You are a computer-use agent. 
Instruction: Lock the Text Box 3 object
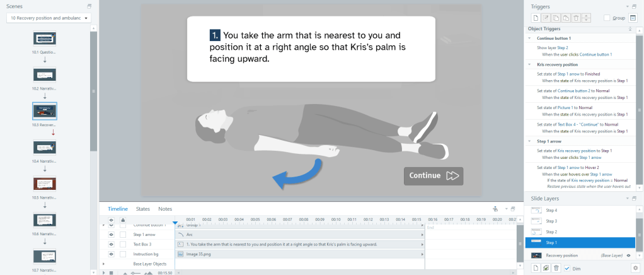[x=123, y=244]
